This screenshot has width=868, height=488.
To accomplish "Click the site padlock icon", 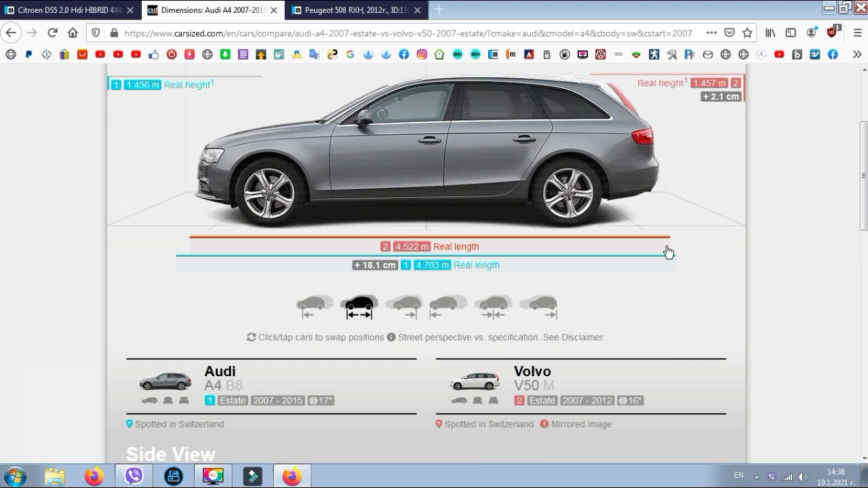I will (114, 33).
